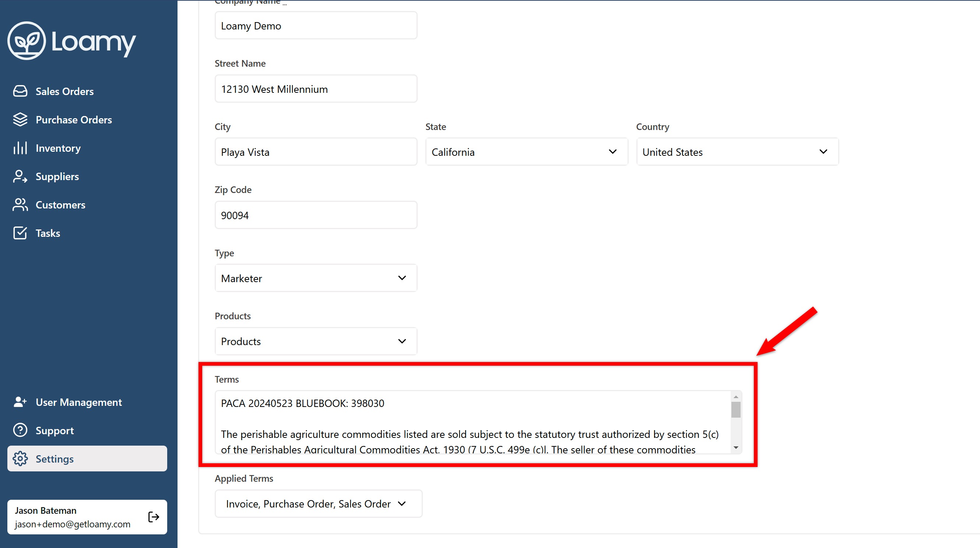980x548 pixels.
Task: Click the Terms scrollbar down arrow
Action: pyautogui.click(x=736, y=448)
